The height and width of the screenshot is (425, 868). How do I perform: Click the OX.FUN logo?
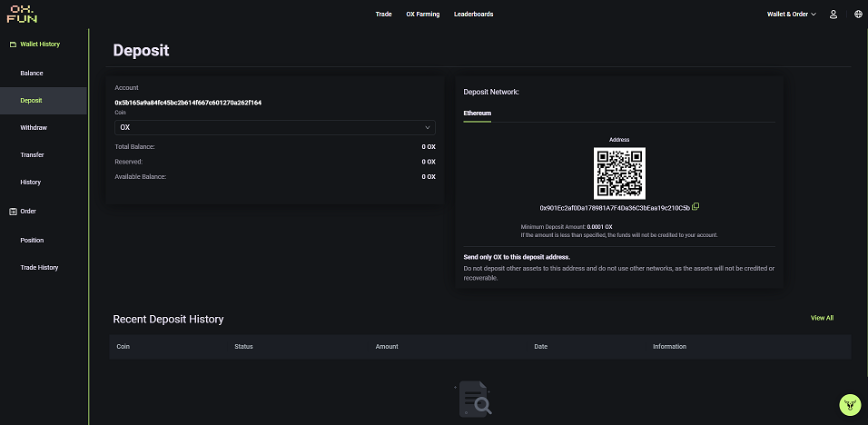coord(22,14)
